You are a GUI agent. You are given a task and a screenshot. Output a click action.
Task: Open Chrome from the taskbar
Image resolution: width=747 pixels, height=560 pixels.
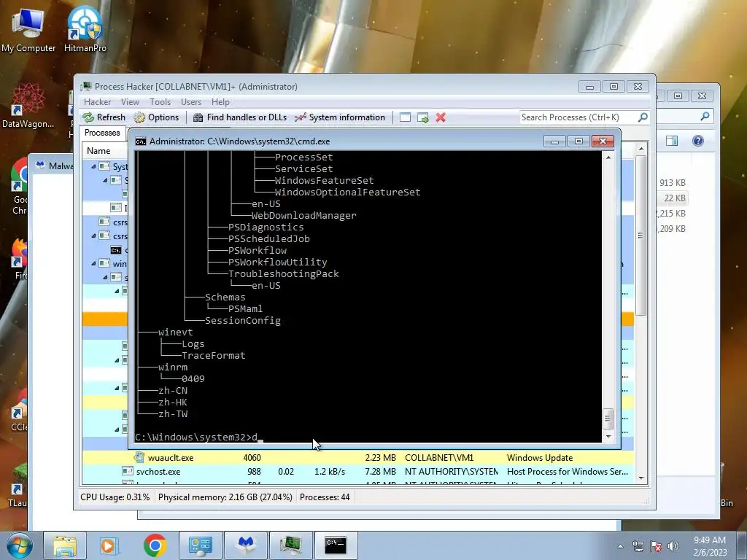point(155,545)
